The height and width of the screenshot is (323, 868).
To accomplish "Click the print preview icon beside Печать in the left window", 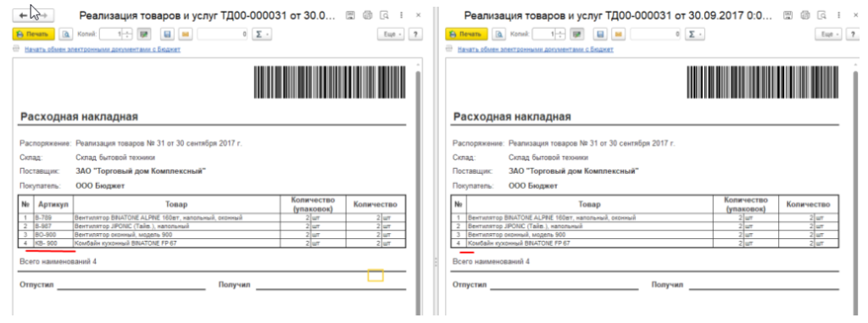I will 66,35.
